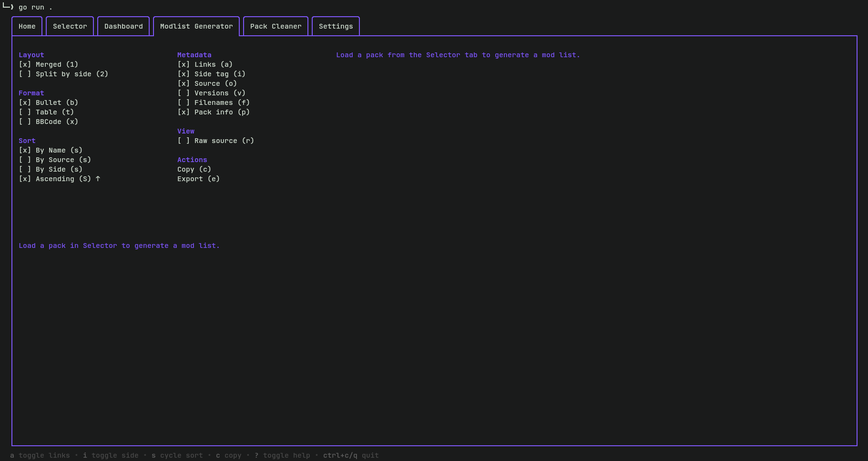
Task: Go to the Settings tab
Action: [x=336, y=26]
